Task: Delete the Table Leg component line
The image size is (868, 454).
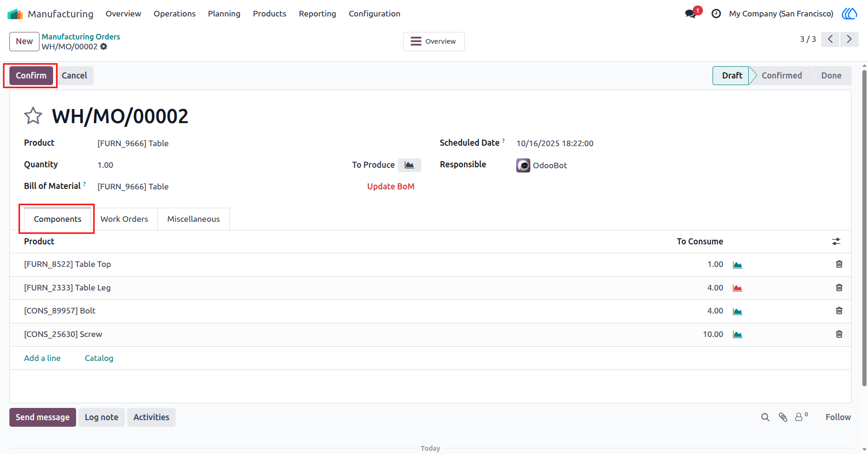Action: [839, 288]
